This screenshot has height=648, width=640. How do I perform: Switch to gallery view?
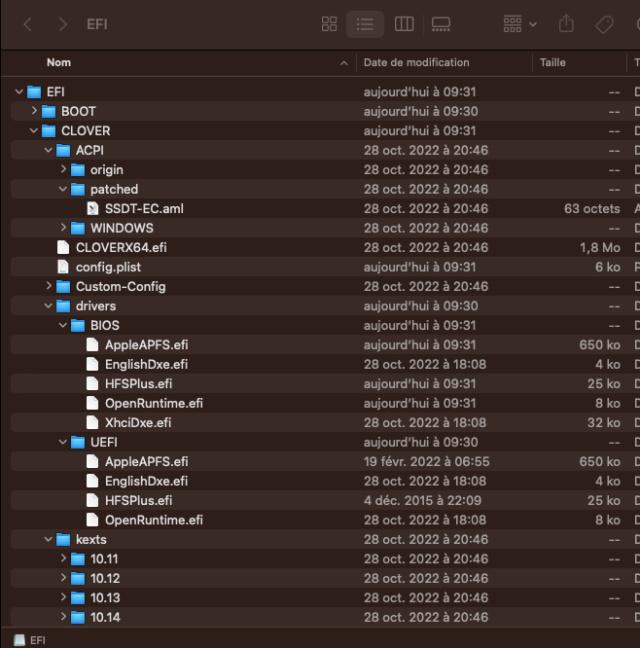click(441, 24)
